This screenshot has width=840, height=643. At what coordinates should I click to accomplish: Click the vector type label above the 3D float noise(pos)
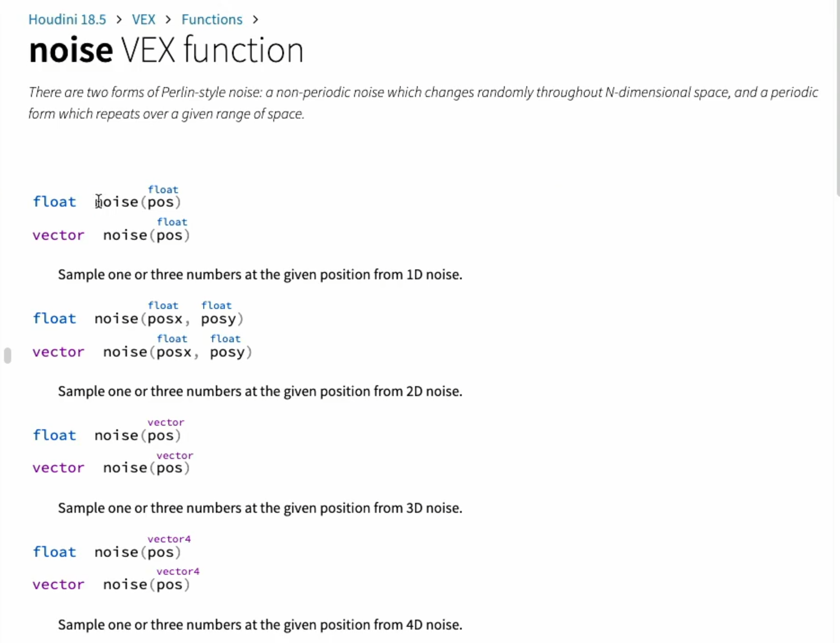(x=166, y=422)
